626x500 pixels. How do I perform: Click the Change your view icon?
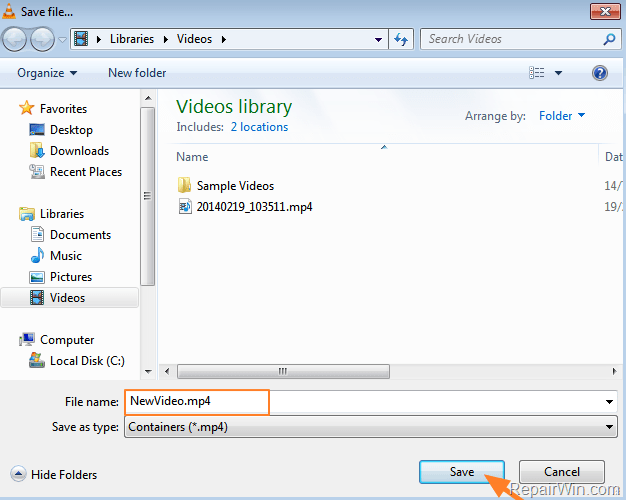coord(537,73)
